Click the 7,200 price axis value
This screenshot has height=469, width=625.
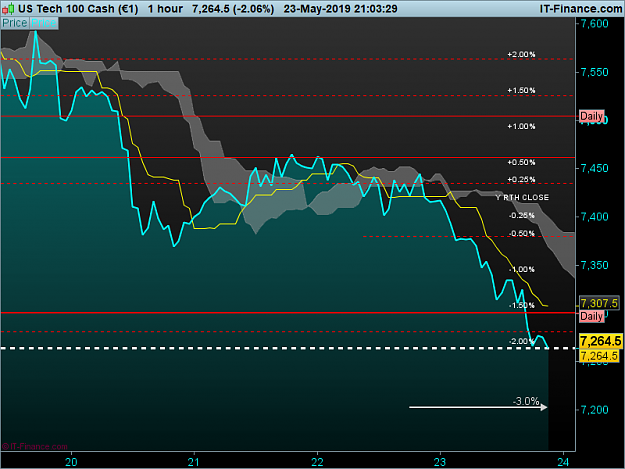point(595,410)
